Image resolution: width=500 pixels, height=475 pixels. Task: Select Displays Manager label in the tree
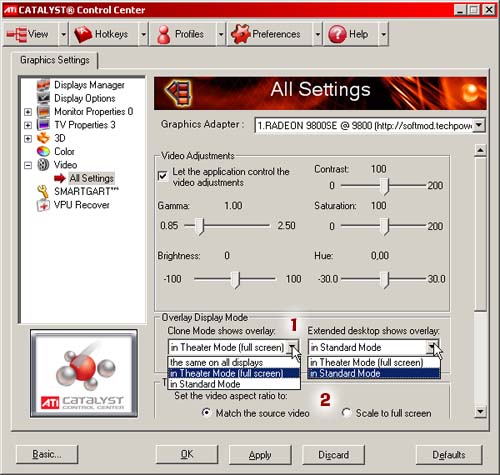(x=89, y=85)
